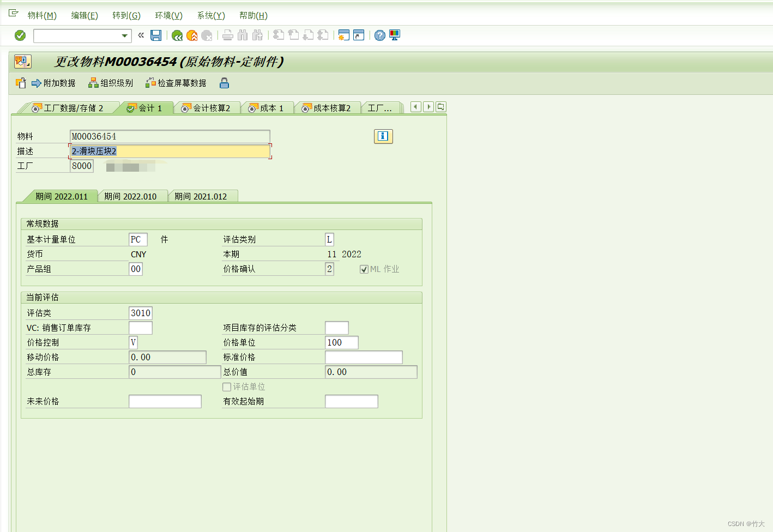Open the 系统(Y) menu

(210, 15)
